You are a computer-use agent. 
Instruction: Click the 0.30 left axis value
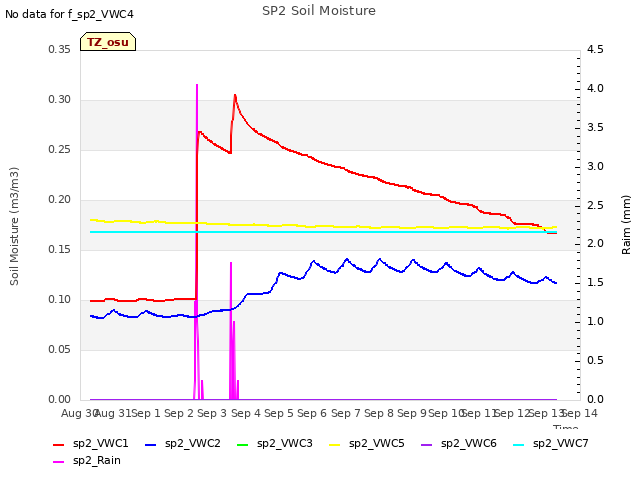60,100
